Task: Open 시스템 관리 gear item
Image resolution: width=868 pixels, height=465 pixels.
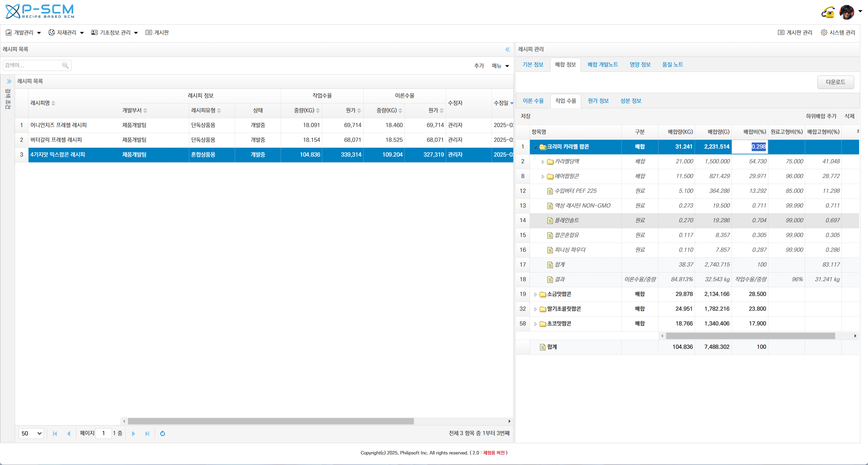Action: [x=838, y=32]
